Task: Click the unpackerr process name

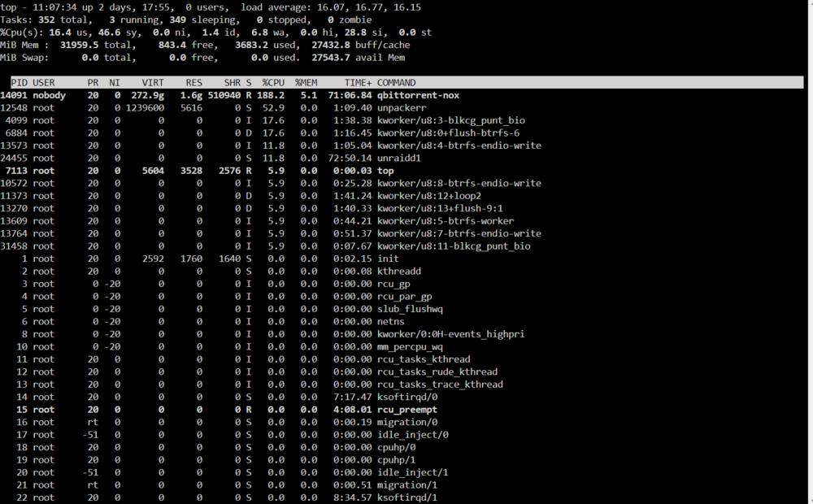Action: (x=402, y=108)
